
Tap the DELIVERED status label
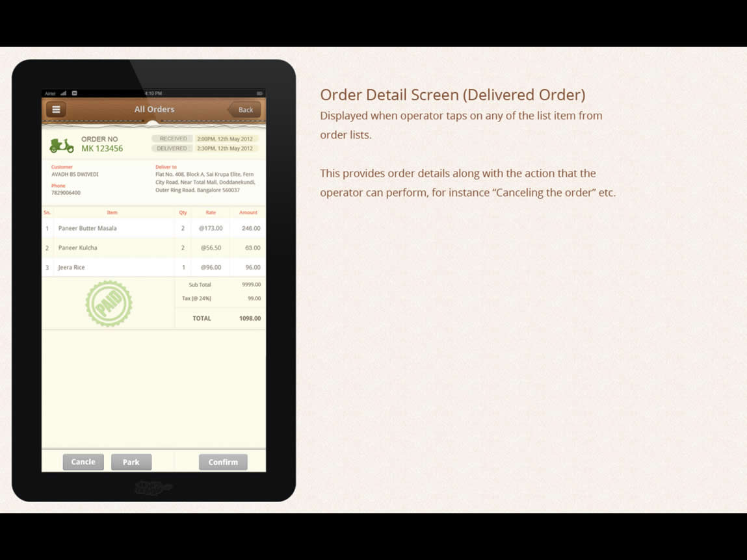[x=172, y=148]
